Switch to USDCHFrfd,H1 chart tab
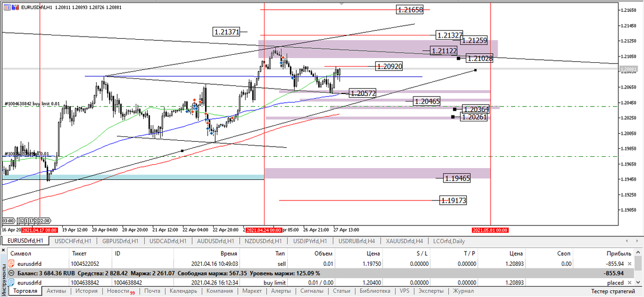The height and width of the screenshot is (297, 644). tap(73, 241)
